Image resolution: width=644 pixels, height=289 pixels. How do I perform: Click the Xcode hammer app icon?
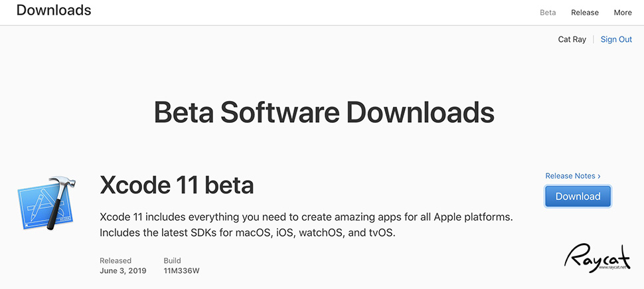[x=46, y=203]
